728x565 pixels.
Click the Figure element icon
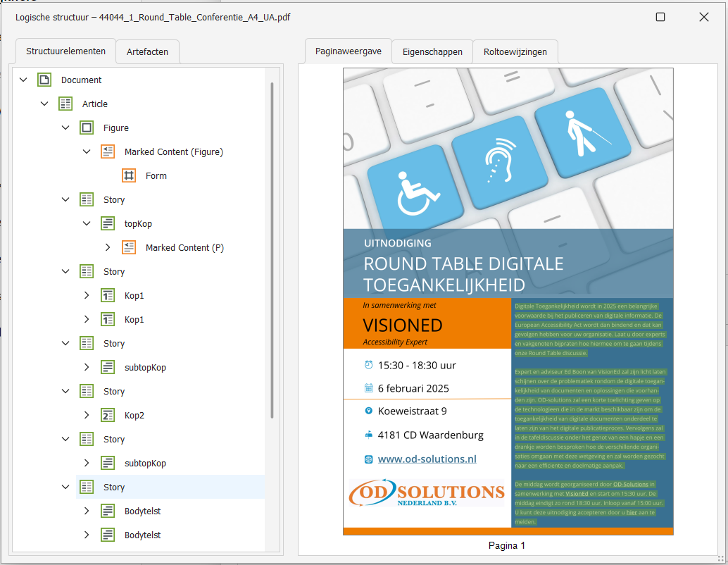click(x=87, y=128)
